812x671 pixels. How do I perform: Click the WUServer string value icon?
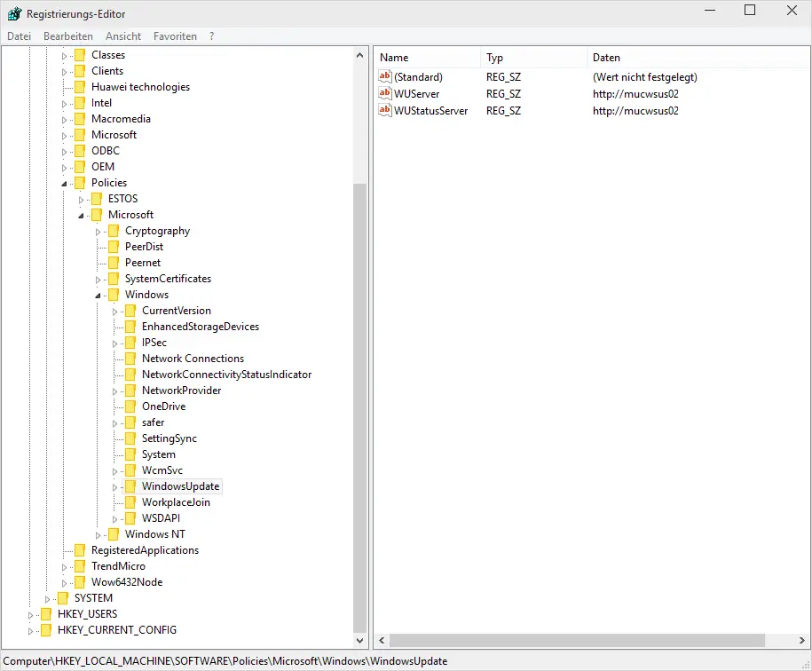[385, 94]
